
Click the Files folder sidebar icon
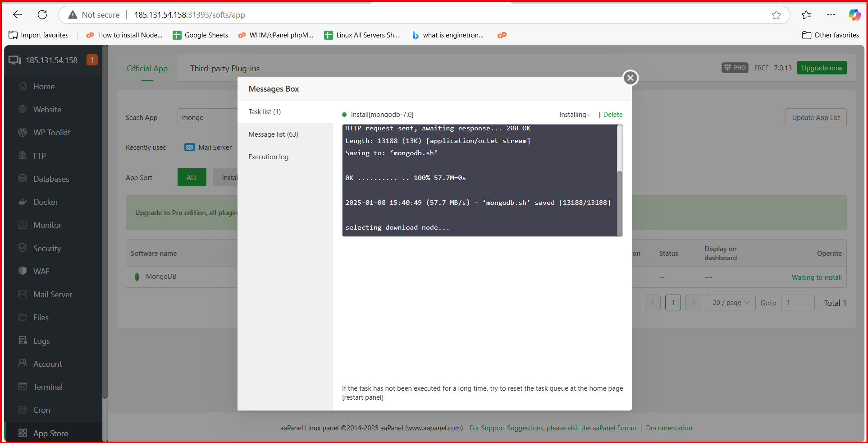23,317
